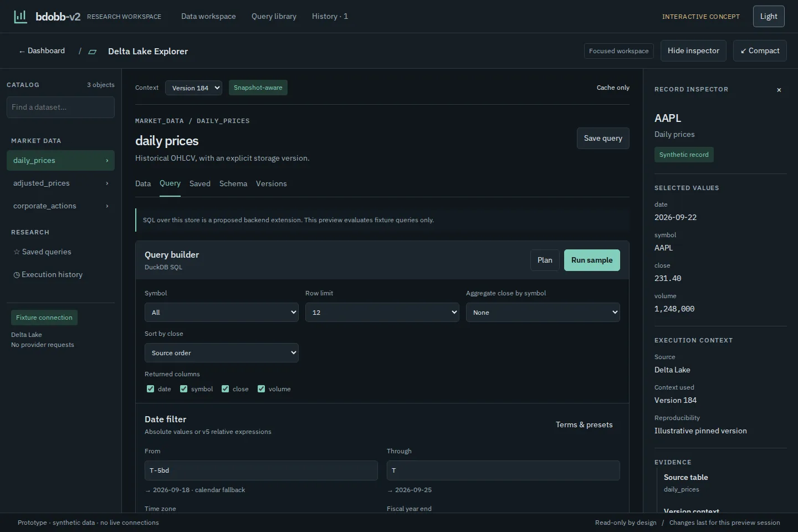Viewport: 798px width, 532px height.
Task: Click the Delta Lake parallelogram breadcrumb icon
Action: (93, 52)
